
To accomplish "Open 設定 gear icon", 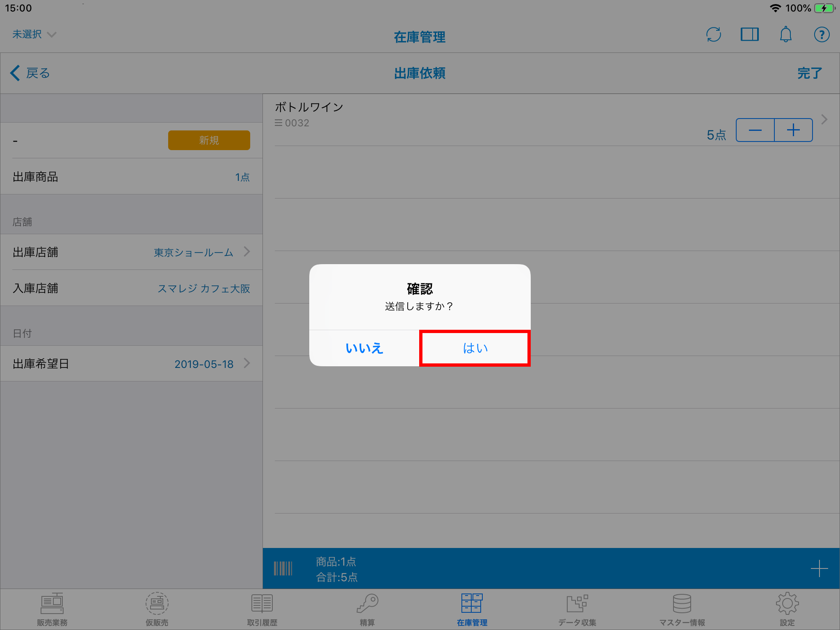I will (x=787, y=609).
